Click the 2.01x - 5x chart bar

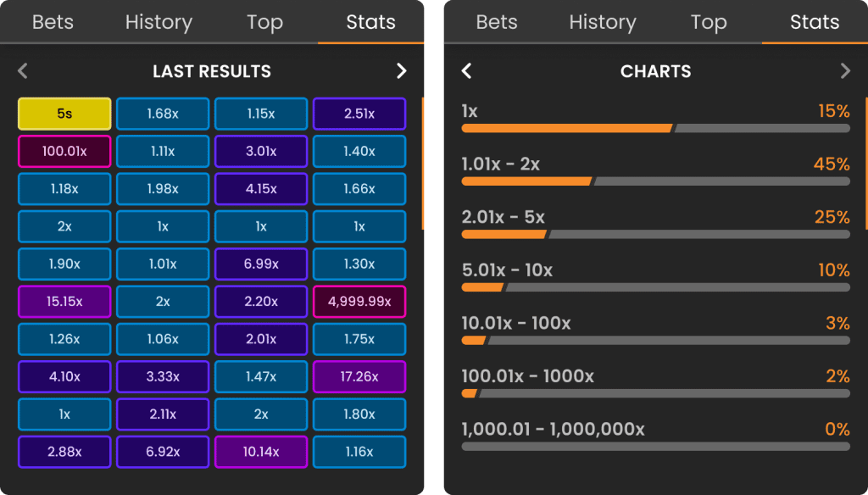click(655, 235)
